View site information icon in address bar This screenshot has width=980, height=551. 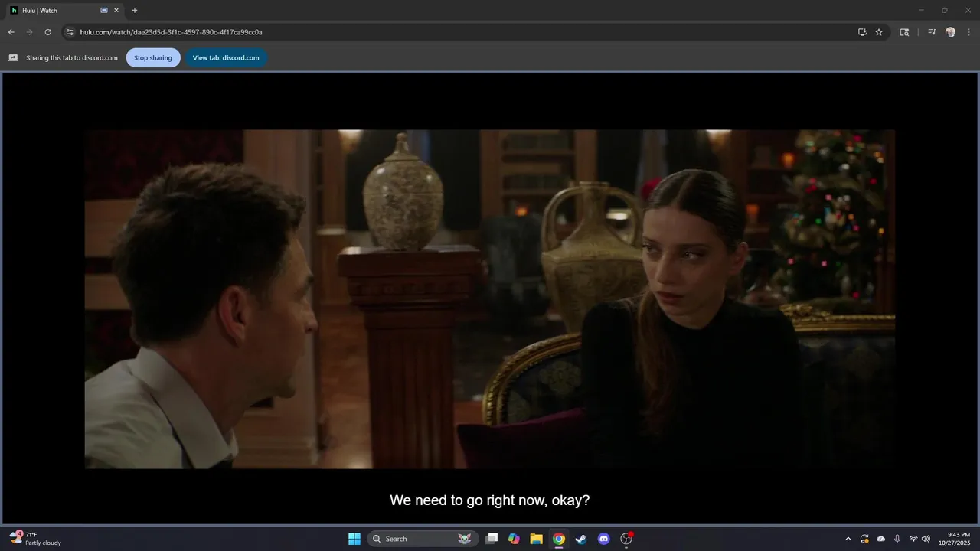click(x=69, y=32)
